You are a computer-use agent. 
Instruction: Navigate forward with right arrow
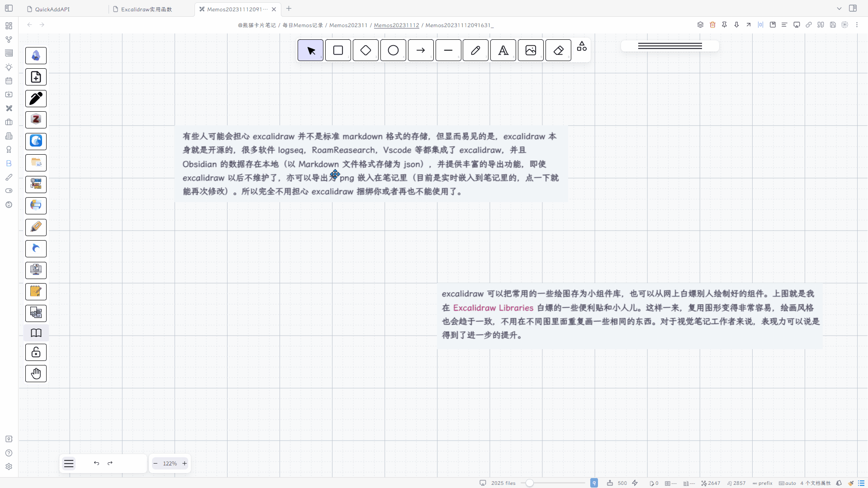(42, 25)
